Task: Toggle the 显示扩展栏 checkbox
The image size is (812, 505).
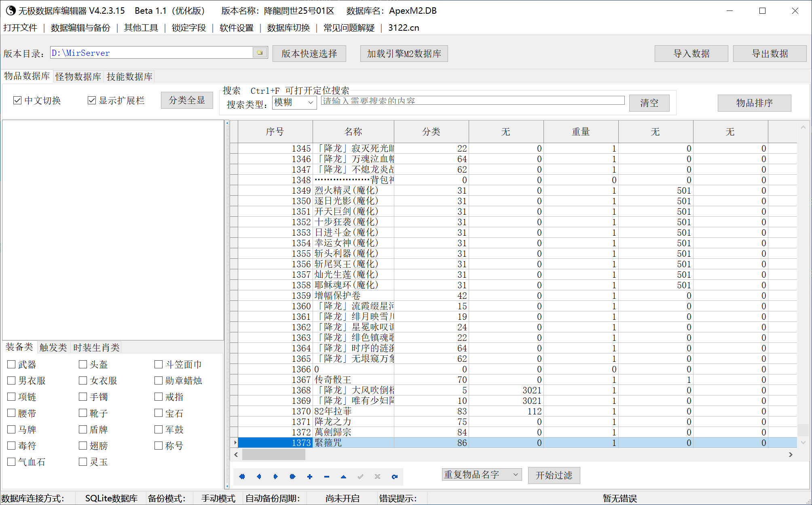Action: click(x=92, y=100)
